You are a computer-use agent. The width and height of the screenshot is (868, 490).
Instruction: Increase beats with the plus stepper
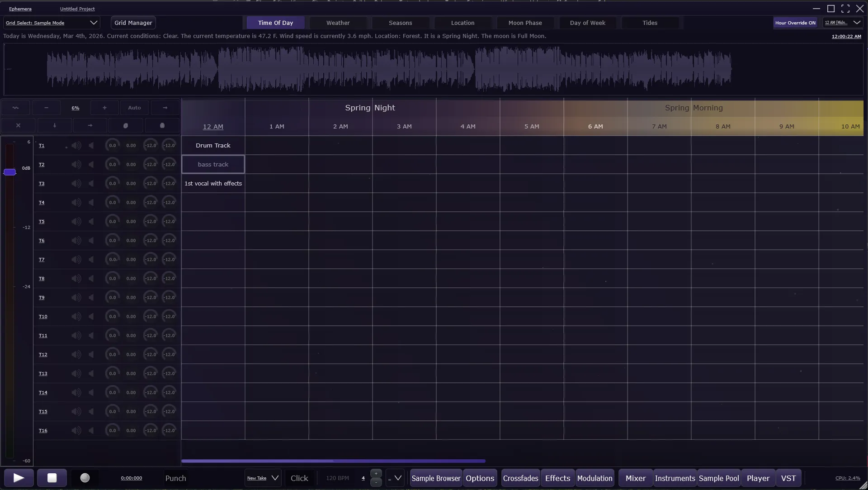376,474
